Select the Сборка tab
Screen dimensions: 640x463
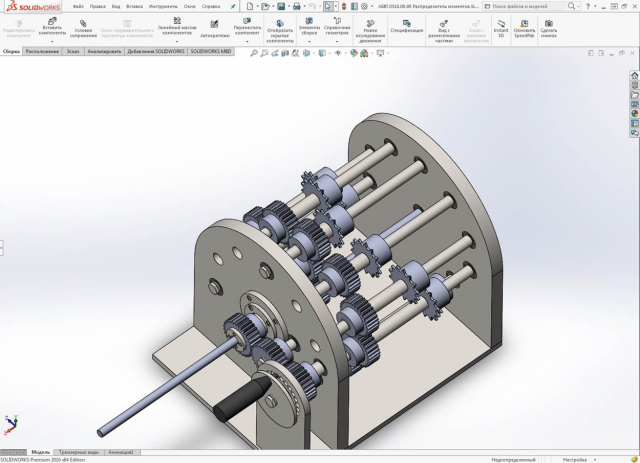[11, 51]
